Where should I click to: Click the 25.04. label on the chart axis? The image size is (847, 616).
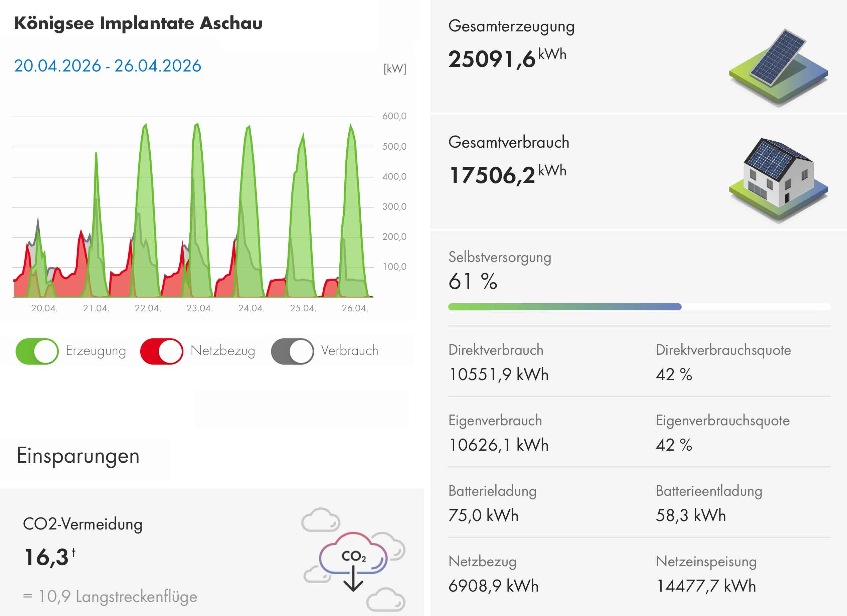[x=303, y=308]
